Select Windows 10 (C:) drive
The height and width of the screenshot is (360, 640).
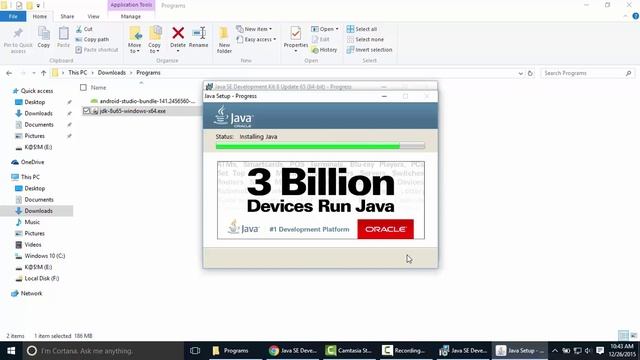tap(44, 256)
